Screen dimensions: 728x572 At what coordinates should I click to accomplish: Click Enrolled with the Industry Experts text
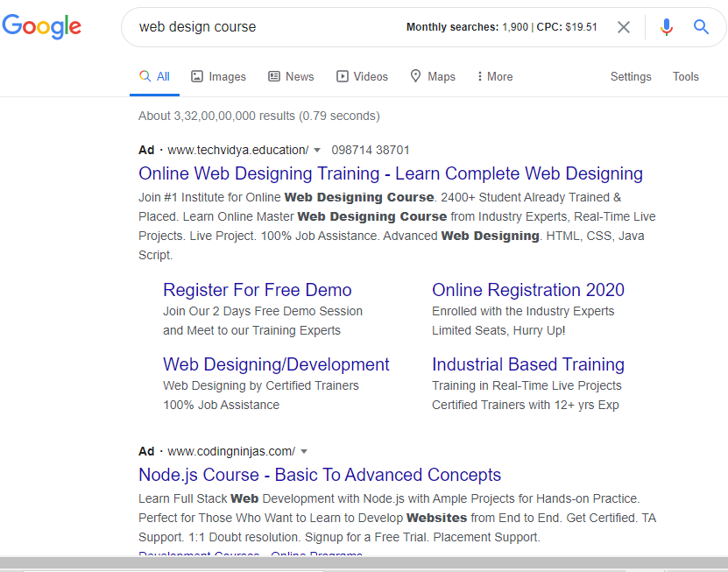click(523, 311)
